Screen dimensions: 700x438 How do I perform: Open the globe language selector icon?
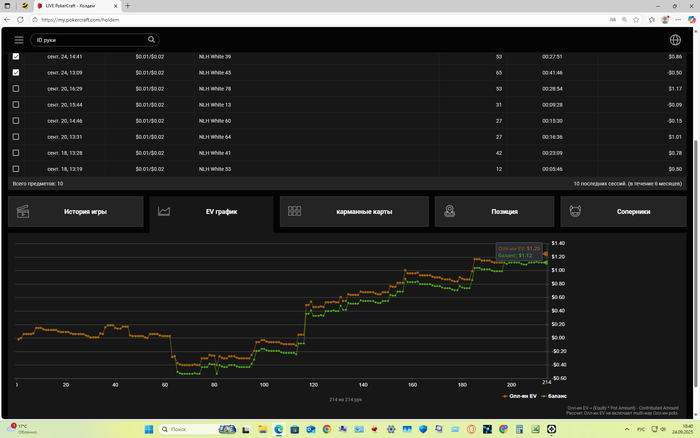675,40
